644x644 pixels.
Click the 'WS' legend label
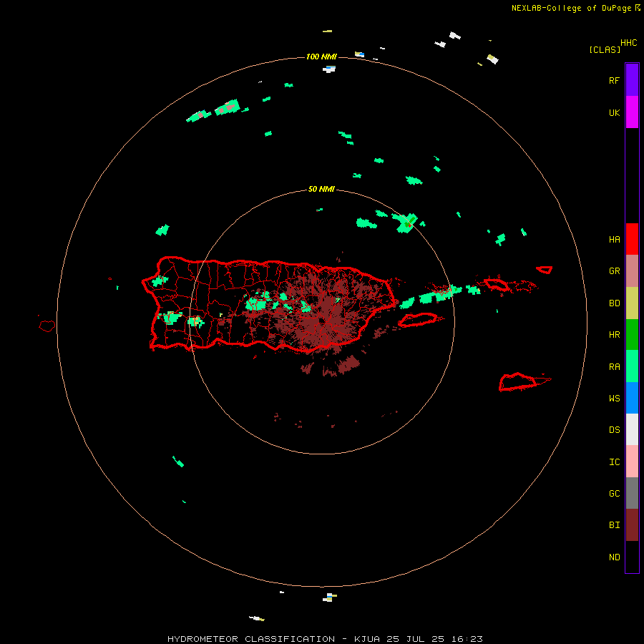pos(614,398)
